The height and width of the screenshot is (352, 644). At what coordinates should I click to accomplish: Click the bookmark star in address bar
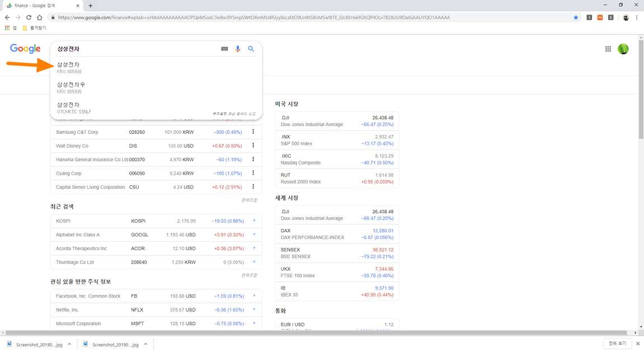[x=576, y=17]
